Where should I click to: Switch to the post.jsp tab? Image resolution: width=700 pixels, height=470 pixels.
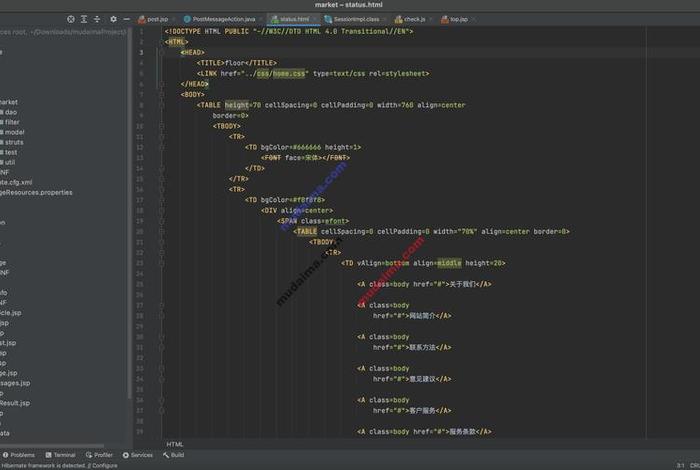(157, 19)
